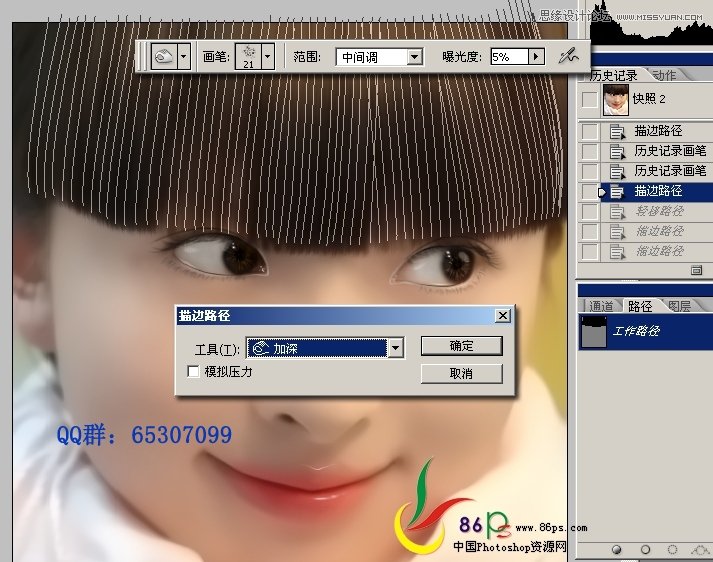Select the highlighted 描边路径 history step
Image resolution: width=713 pixels, height=562 pixels.
pos(658,191)
